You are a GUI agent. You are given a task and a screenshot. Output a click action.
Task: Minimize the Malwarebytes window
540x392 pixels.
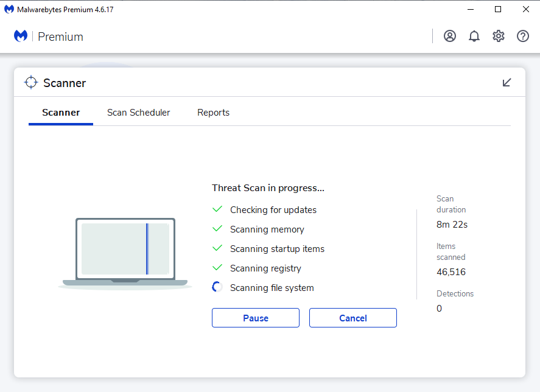click(471, 9)
